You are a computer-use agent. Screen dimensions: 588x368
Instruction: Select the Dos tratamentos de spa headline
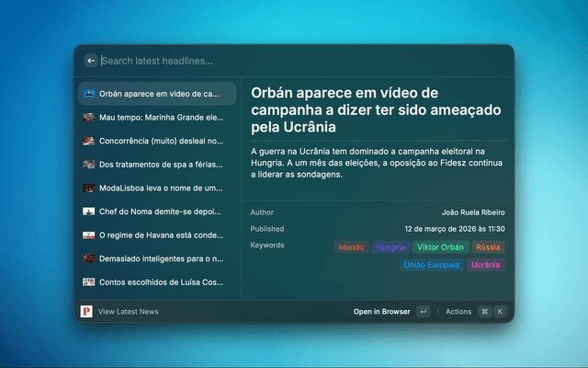coord(160,165)
